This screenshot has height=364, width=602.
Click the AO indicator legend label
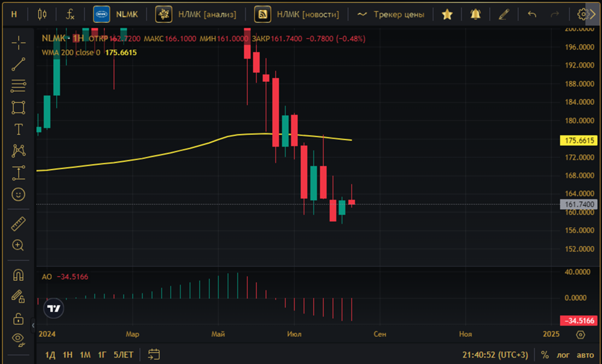coord(47,277)
